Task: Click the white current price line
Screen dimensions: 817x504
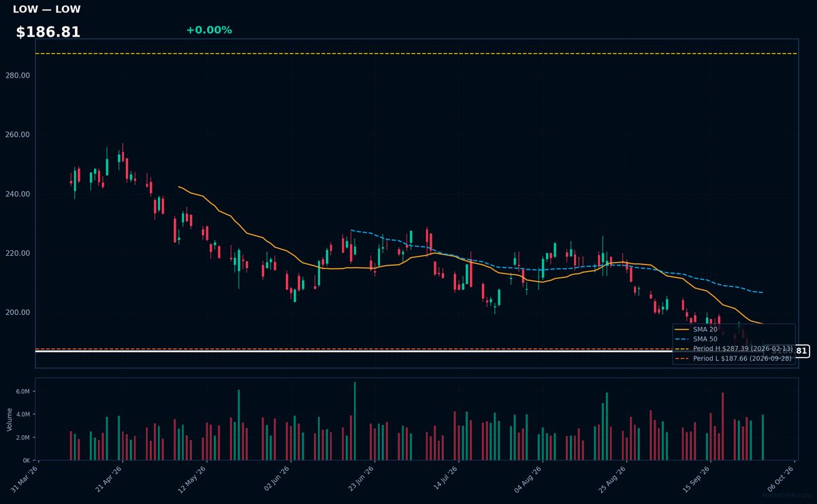Action: pos(354,352)
